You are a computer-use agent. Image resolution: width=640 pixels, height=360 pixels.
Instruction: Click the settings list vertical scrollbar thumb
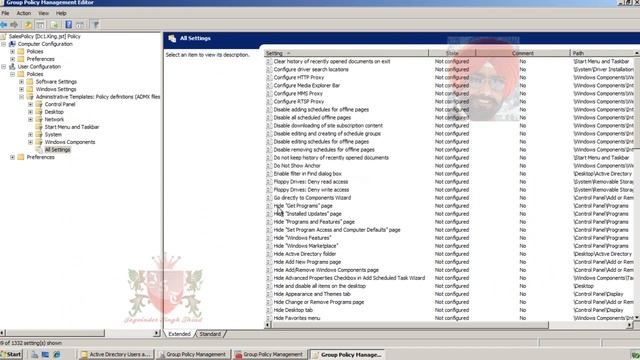pos(637,103)
